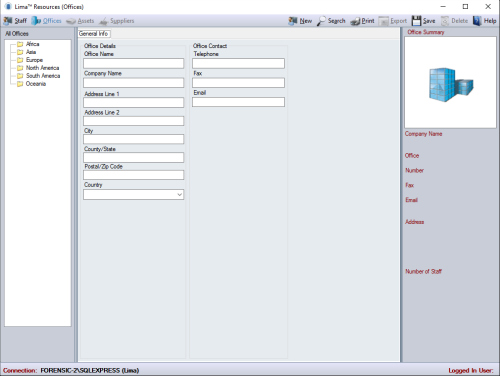
Task: Click 'FORENSIC-2\SQLEXPRESS (Lima)' status text
Action: pyautogui.click(x=90, y=370)
